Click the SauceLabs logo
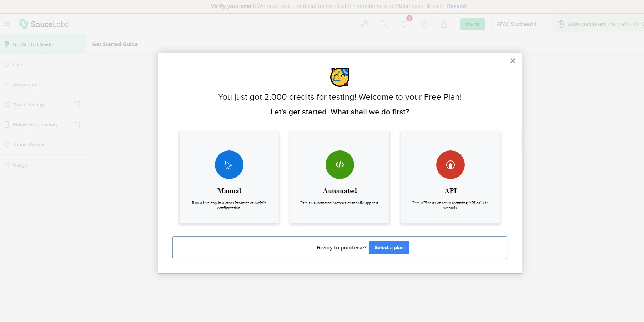 pos(44,24)
